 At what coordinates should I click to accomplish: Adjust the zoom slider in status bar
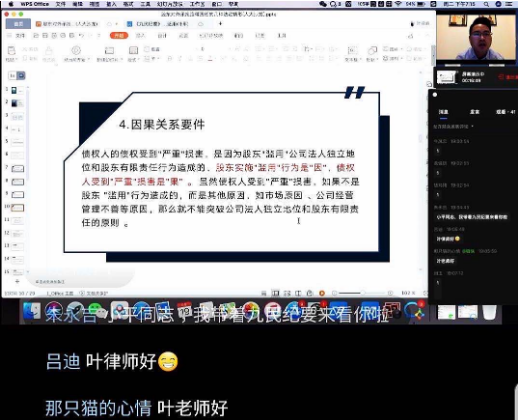click(x=362, y=293)
